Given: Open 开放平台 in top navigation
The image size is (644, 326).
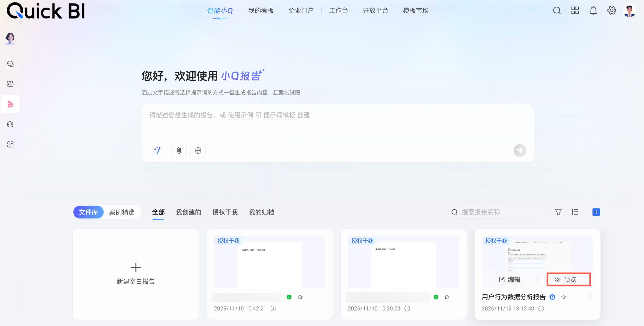Looking at the screenshot, I should click(x=376, y=11).
